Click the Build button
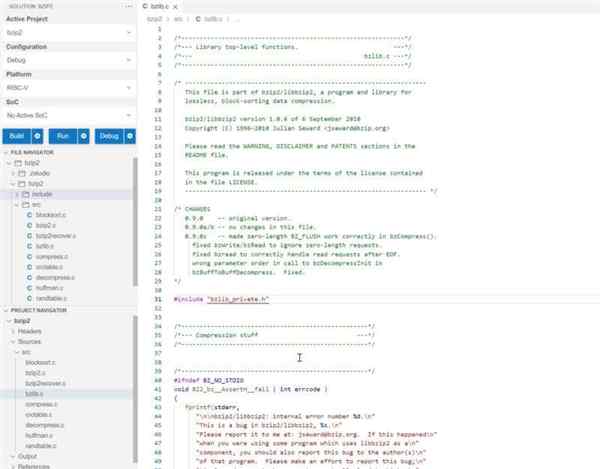The image size is (600, 469). click(x=17, y=136)
